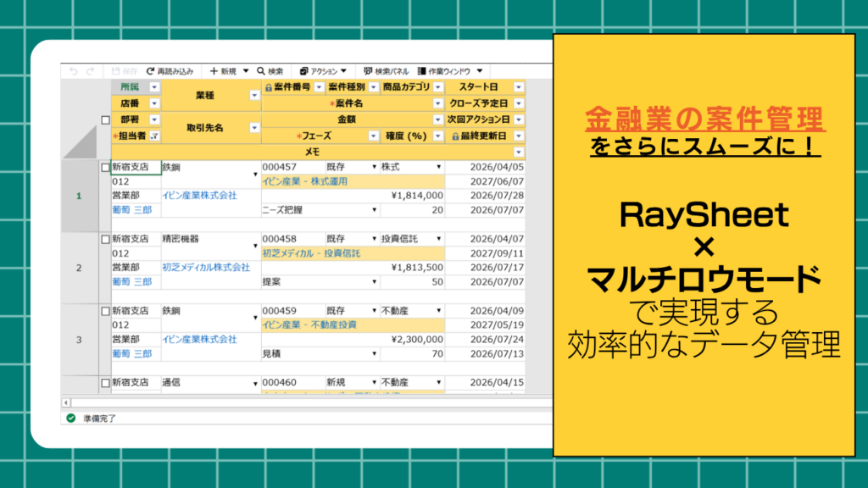Open the メモ column filter dropdown
Screen dimensions: 868x488
click(x=519, y=152)
